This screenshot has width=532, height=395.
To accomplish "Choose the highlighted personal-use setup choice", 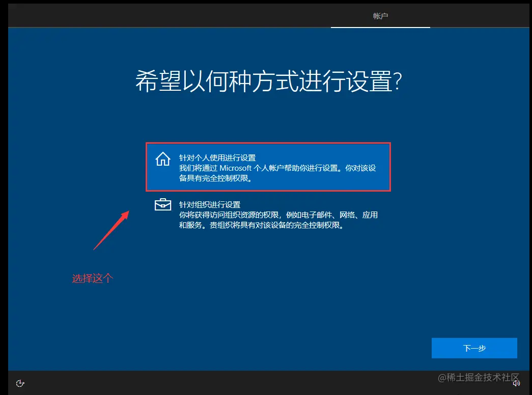I will [x=268, y=167].
